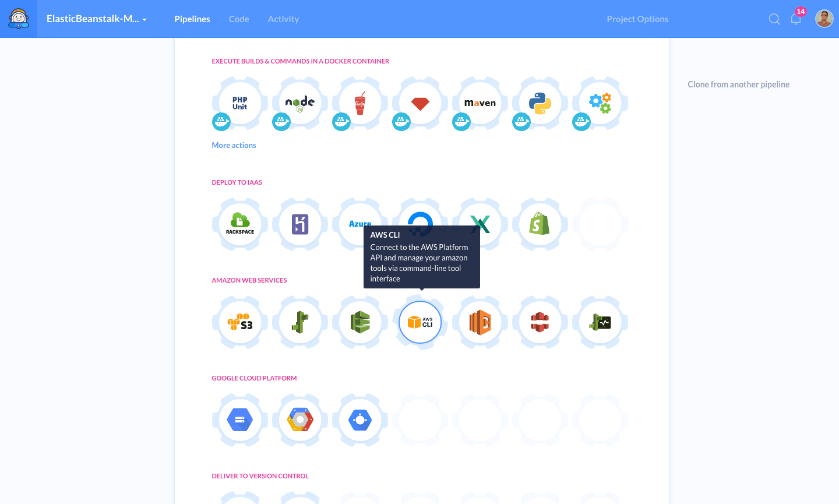Click the More actions link
The width and height of the screenshot is (839, 504).
[234, 145]
